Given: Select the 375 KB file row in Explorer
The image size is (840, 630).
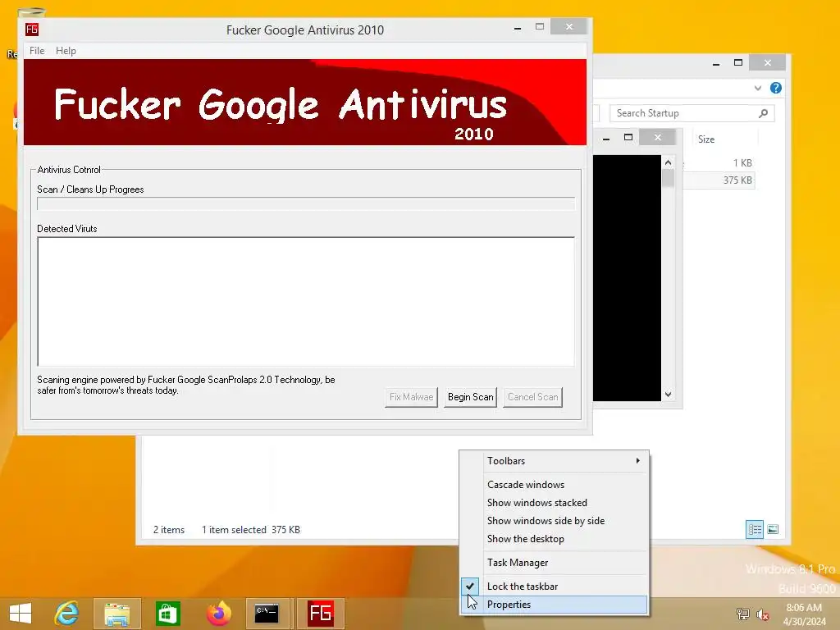Looking at the screenshot, I should click(x=719, y=180).
